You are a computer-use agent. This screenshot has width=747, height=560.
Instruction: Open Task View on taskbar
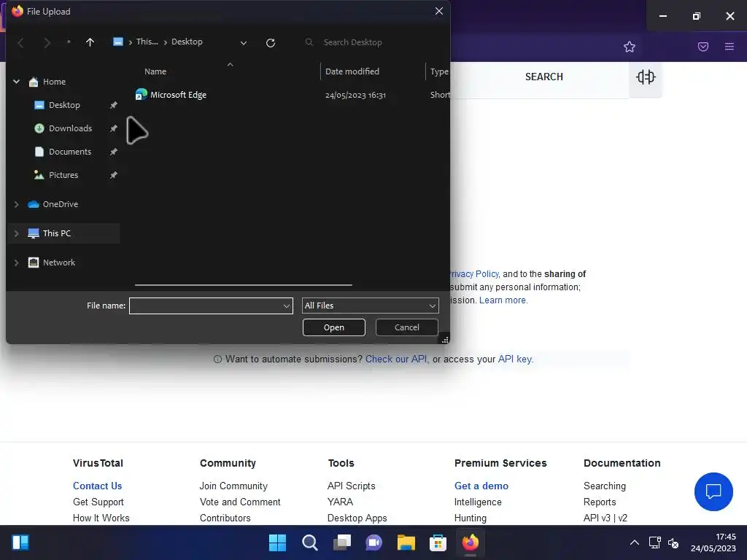pyautogui.click(x=341, y=542)
